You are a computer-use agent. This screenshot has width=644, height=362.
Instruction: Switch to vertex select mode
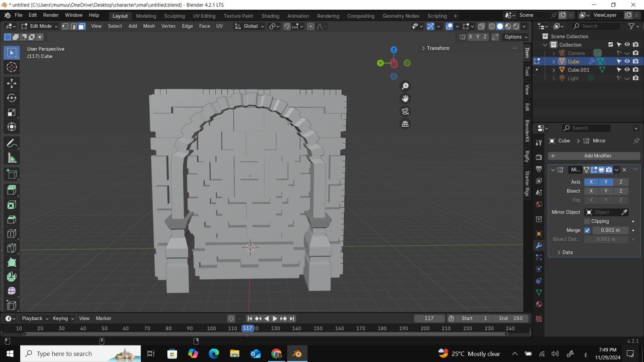click(x=65, y=26)
